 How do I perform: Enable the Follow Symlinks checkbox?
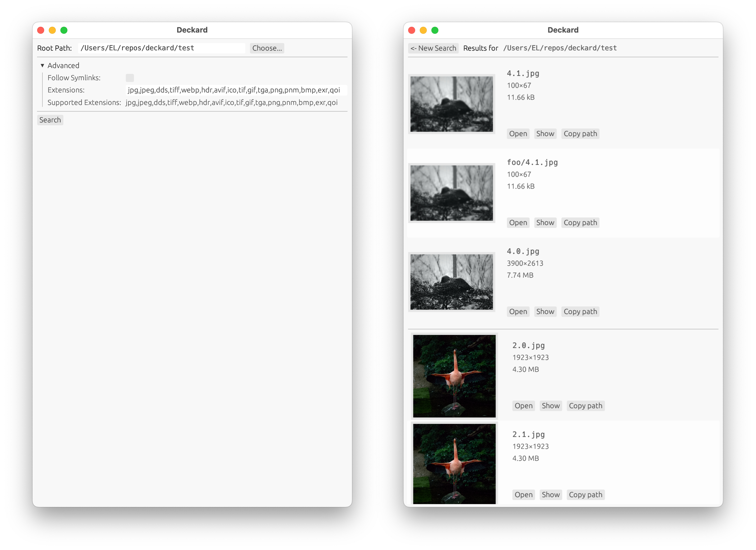[x=130, y=78]
